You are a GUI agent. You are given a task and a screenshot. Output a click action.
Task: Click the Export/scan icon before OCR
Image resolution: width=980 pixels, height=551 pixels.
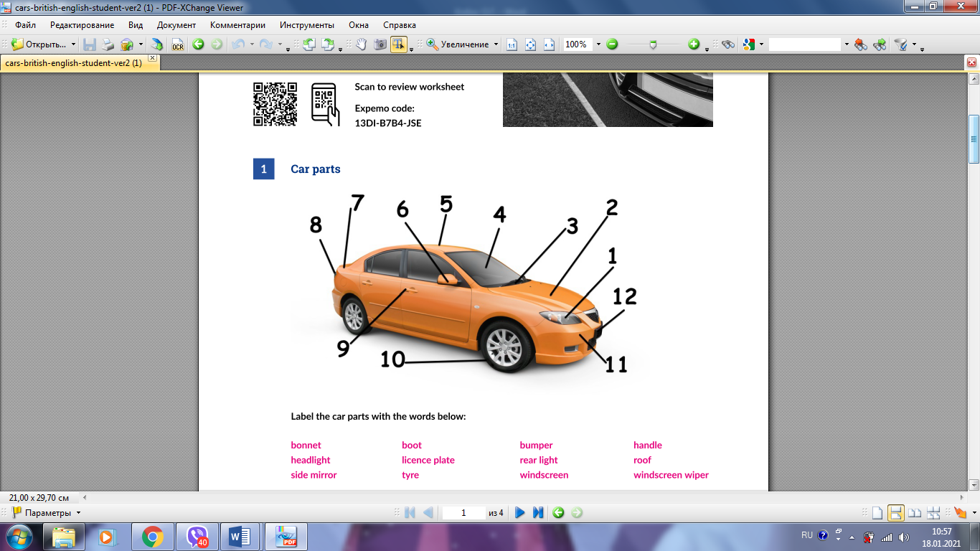(x=156, y=44)
